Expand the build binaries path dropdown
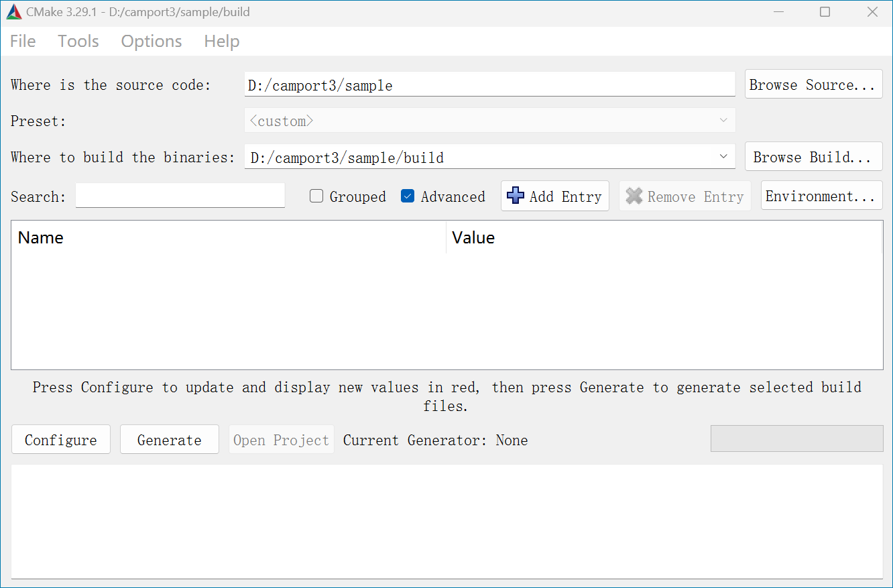Screen dimensions: 893x588 coord(723,157)
